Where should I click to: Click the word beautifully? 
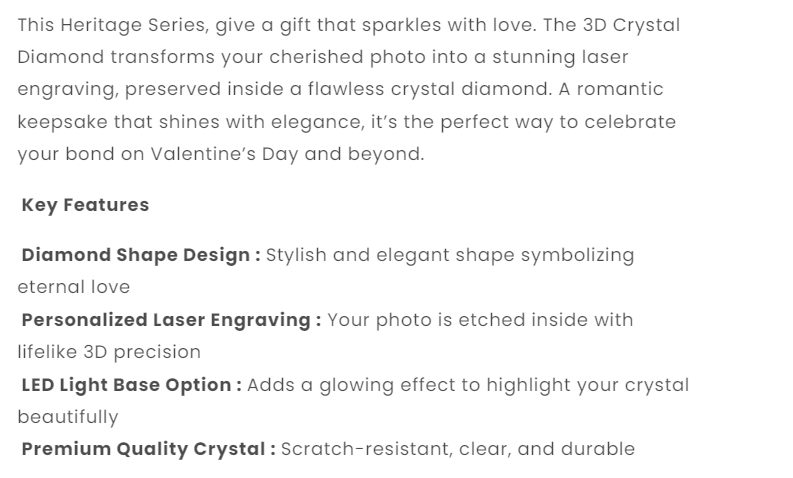(x=68, y=417)
